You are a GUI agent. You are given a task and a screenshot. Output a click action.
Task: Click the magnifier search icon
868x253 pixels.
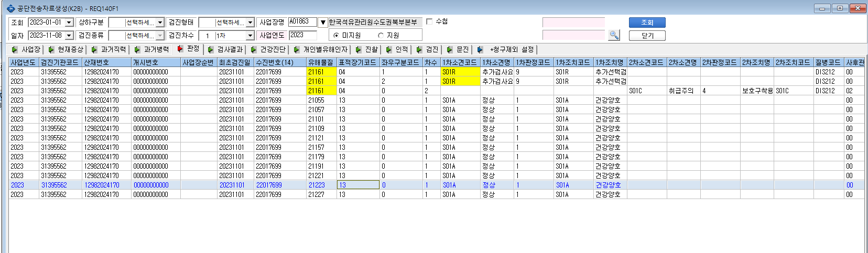(614, 35)
